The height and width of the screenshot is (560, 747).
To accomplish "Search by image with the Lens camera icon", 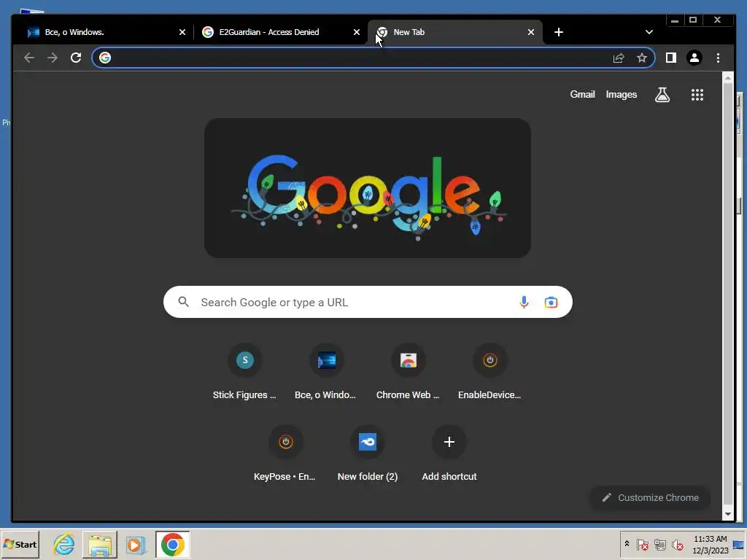I will (551, 303).
